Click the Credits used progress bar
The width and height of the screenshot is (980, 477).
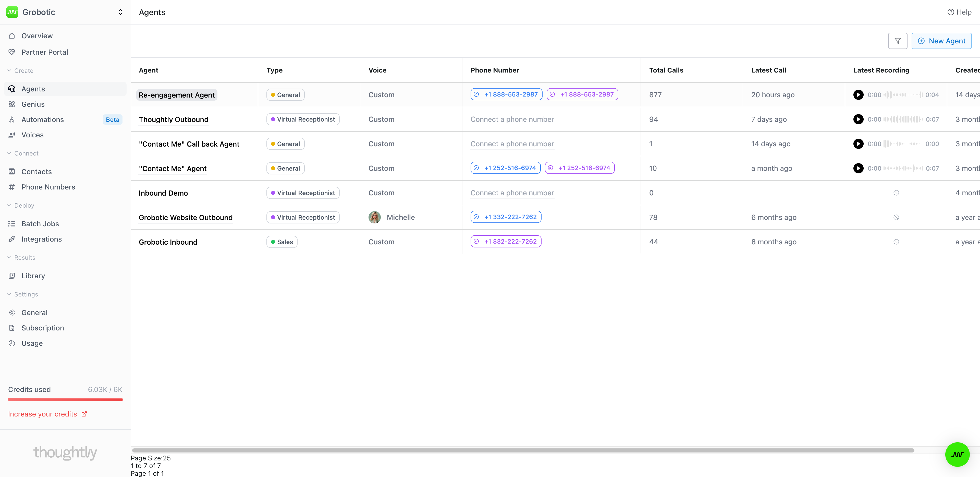pyautogui.click(x=65, y=400)
